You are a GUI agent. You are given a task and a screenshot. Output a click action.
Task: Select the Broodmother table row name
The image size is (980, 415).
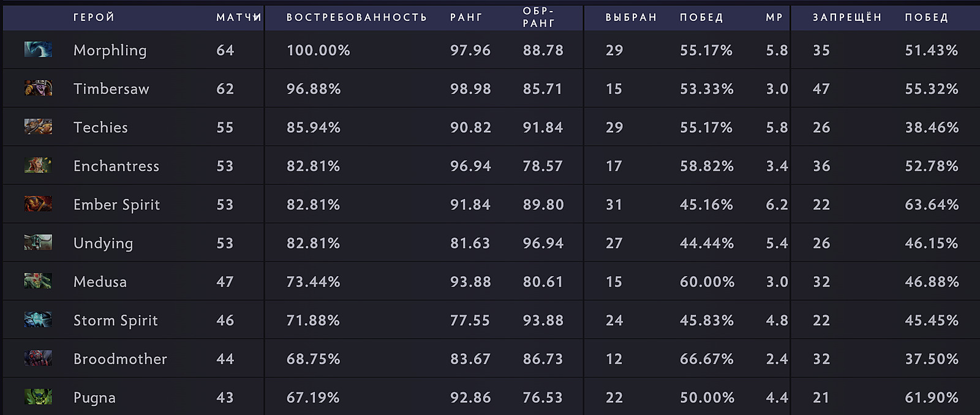120,359
